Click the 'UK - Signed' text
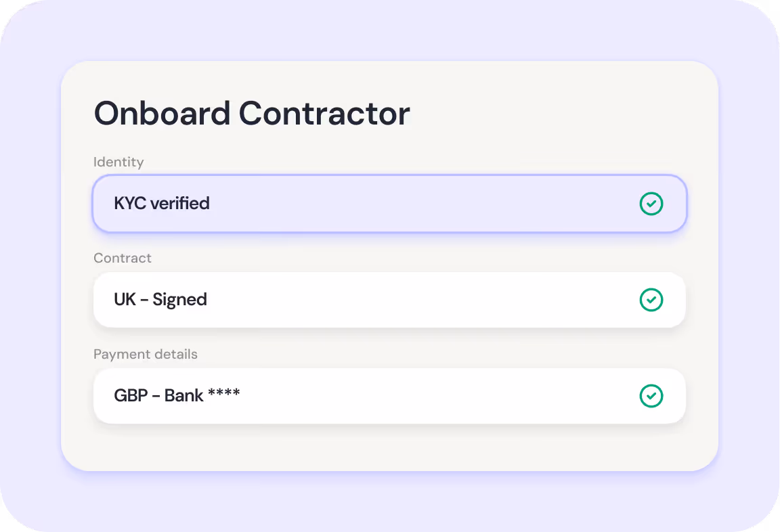 pos(160,300)
